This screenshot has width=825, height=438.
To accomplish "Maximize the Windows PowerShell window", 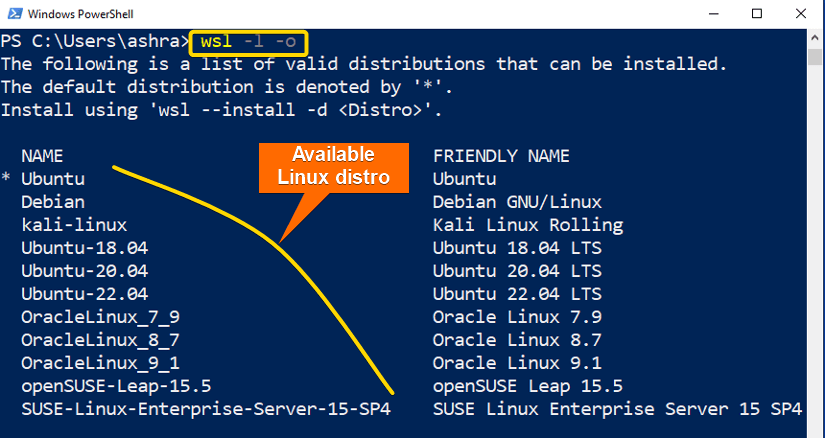I will pyautogui.click(x=757, y=14).
